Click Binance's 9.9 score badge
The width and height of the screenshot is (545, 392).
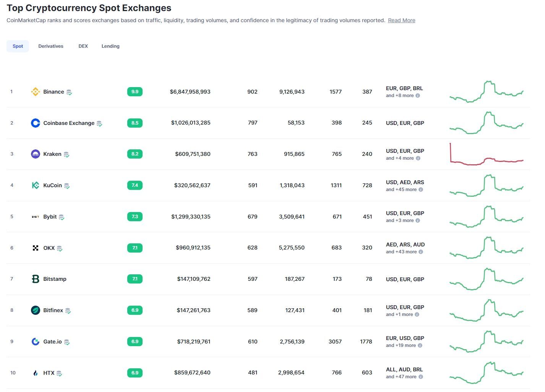pos(135,92)
